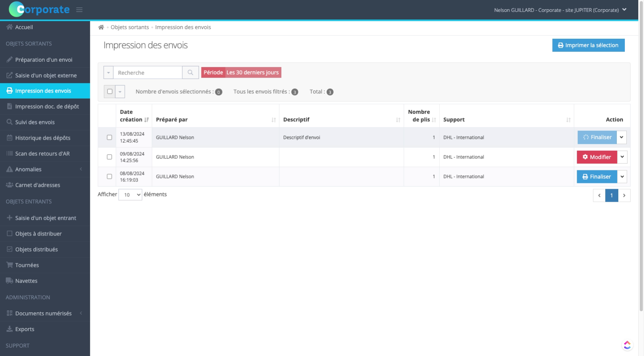
Task: Sort the Descriptif column
Action: point(398,120)
